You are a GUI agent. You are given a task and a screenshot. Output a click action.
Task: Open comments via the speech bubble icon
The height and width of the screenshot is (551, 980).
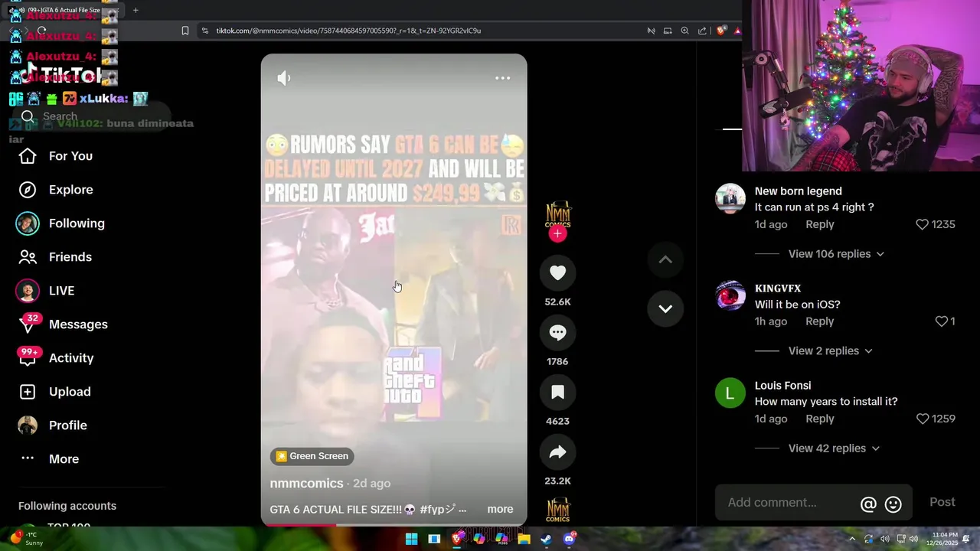557,333
